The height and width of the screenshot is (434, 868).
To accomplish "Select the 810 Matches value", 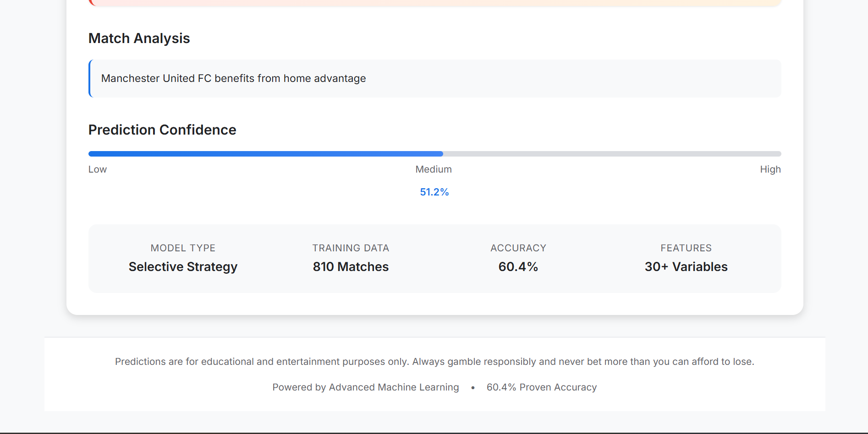I will (x=351, y=267).
